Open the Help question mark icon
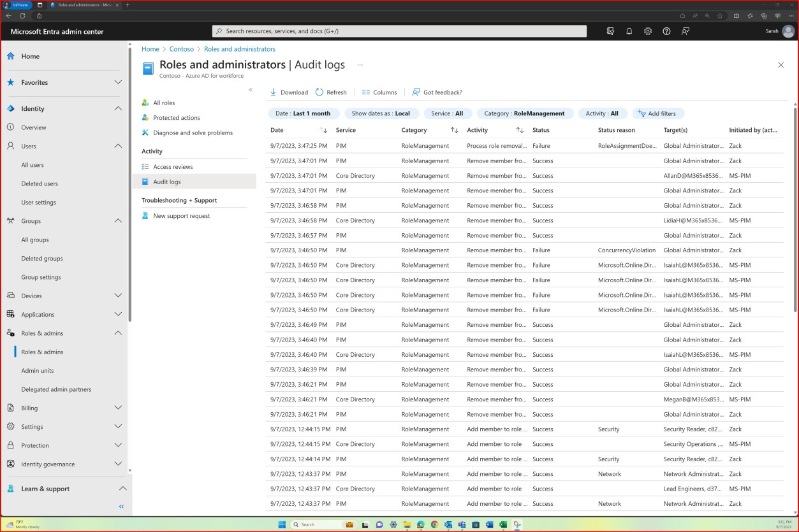The height and width of the screenshot is (532, 799). point(666,31)
